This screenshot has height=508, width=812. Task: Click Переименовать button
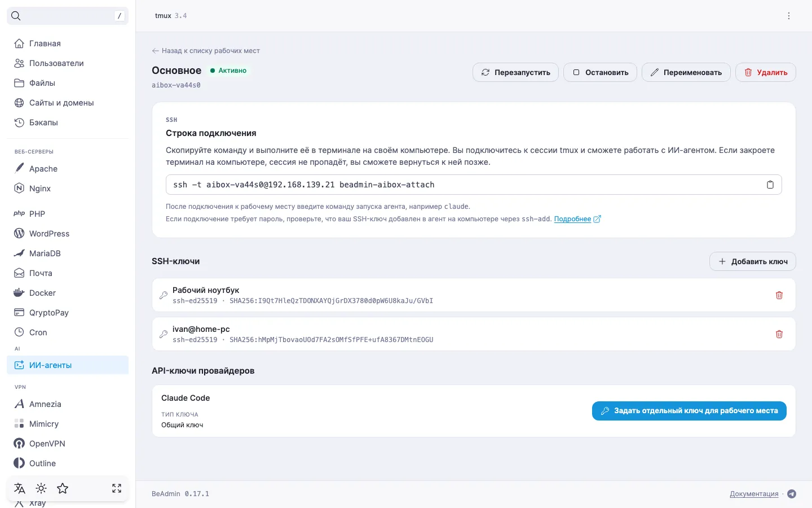(686, 72)
